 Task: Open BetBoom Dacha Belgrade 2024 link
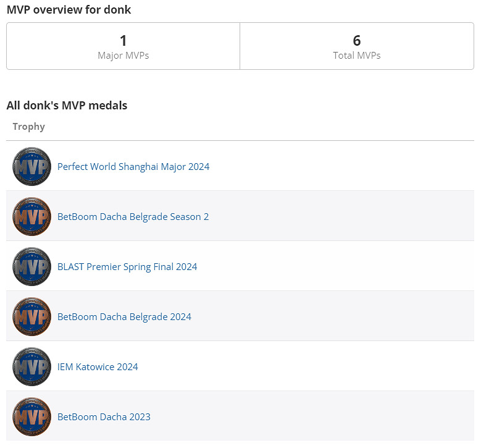124,317
